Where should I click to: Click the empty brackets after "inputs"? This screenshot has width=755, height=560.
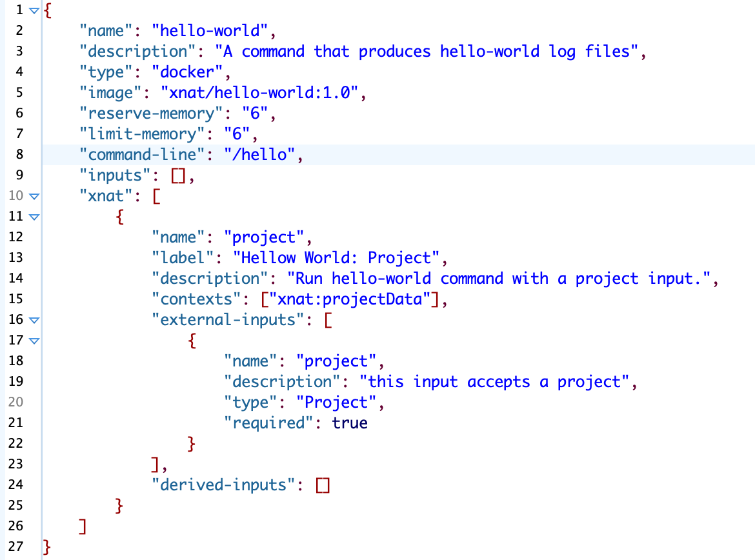pyautogui.click(x=179, y=175)
